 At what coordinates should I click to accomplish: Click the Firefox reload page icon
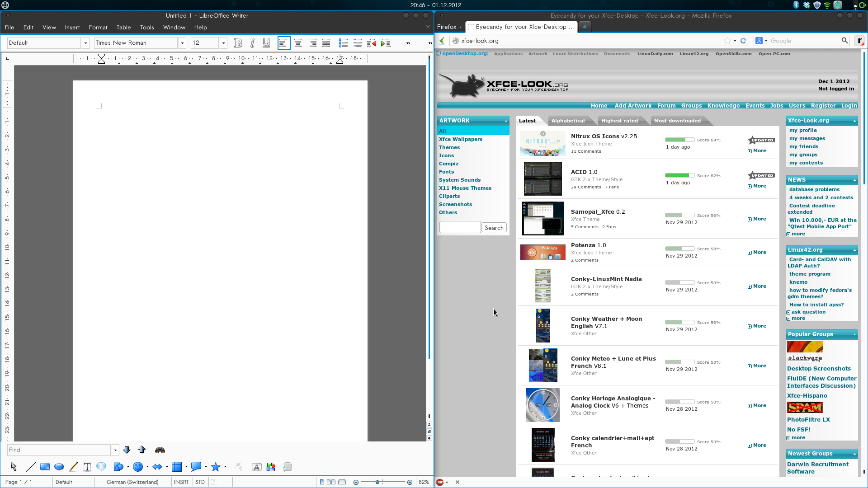click(743, 41)
